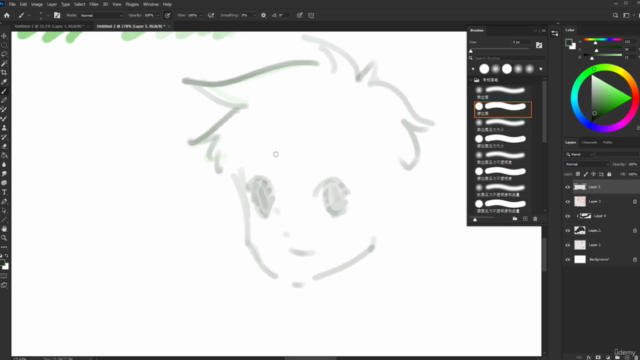Toggle Brushes panel brush settings icon
This screenshot has height=360, width=640.
[x=539, y=45]
